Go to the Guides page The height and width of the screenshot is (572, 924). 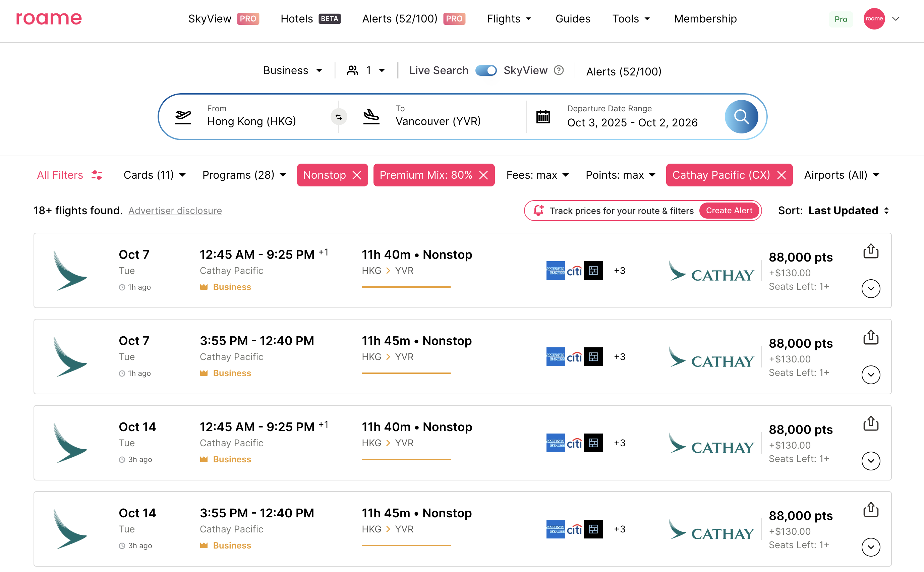(x=572, y=19)
